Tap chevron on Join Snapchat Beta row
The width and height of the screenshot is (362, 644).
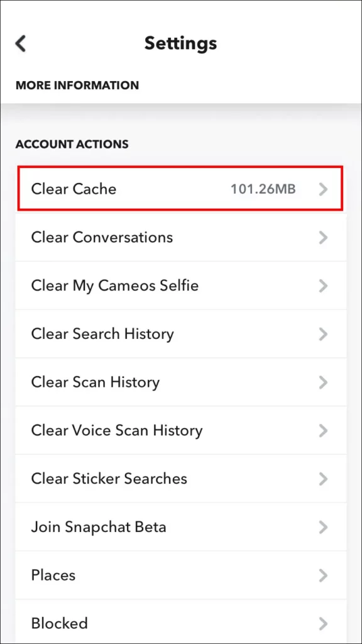click(324, 527)
